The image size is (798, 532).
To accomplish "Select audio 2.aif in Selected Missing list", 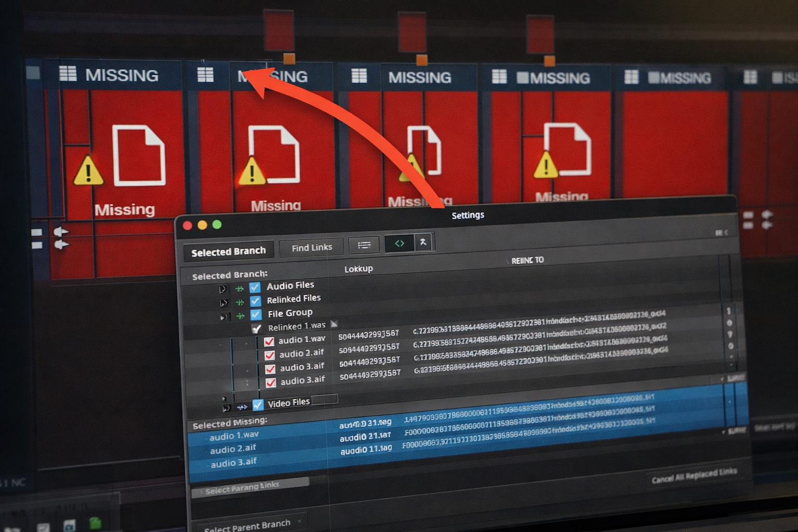I will 233,449.
